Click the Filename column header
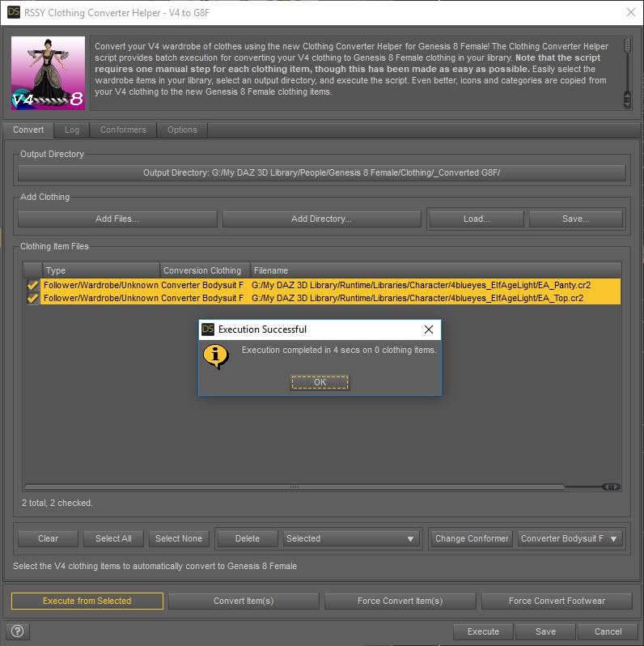This screenshot has height=646, width=644. click(x=435, y=270)
